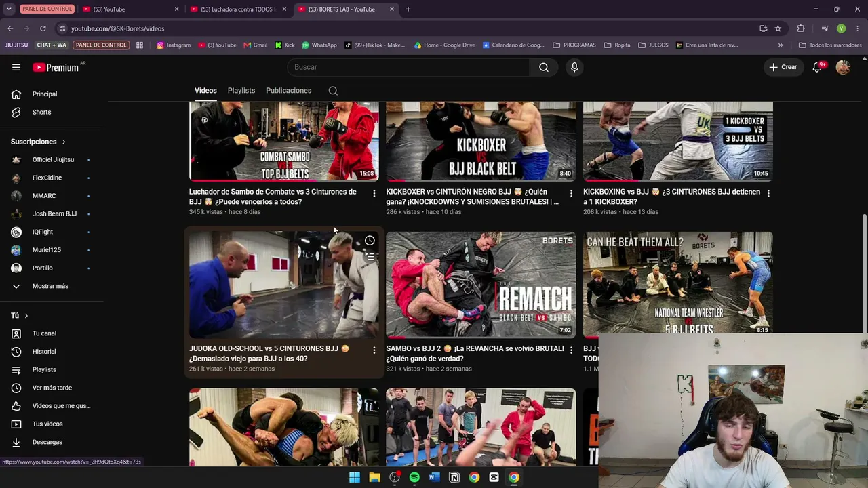This screenshot has width=868, height=488.
Task: Open the Windows Start menu
Action: click(x=355, y=477)
